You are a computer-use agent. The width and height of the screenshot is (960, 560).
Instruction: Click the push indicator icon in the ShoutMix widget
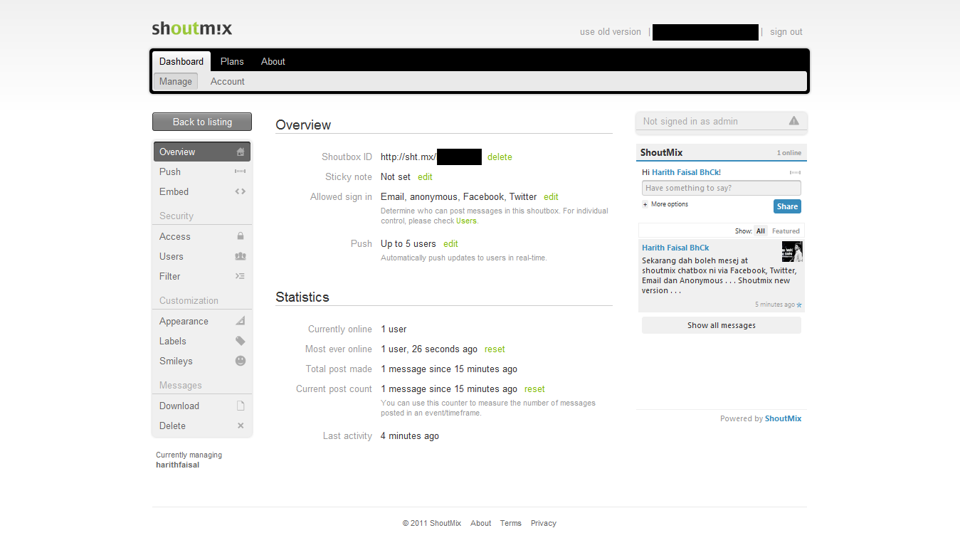(x=795, y=172)
